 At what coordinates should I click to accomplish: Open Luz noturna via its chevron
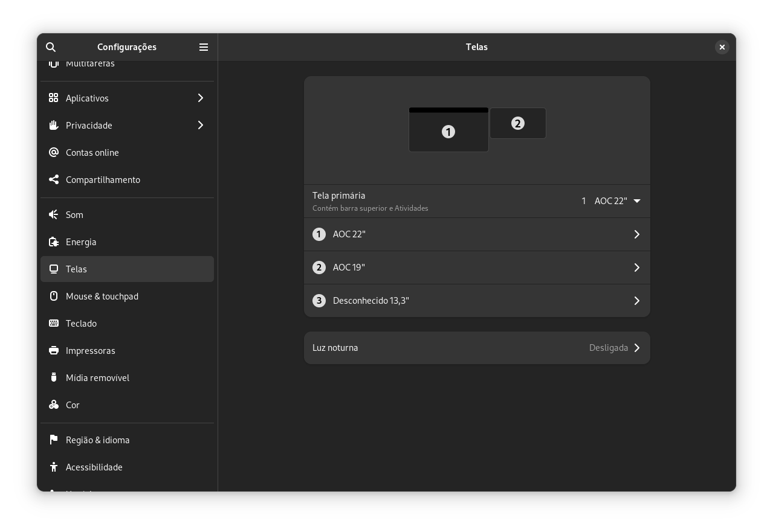637,348
